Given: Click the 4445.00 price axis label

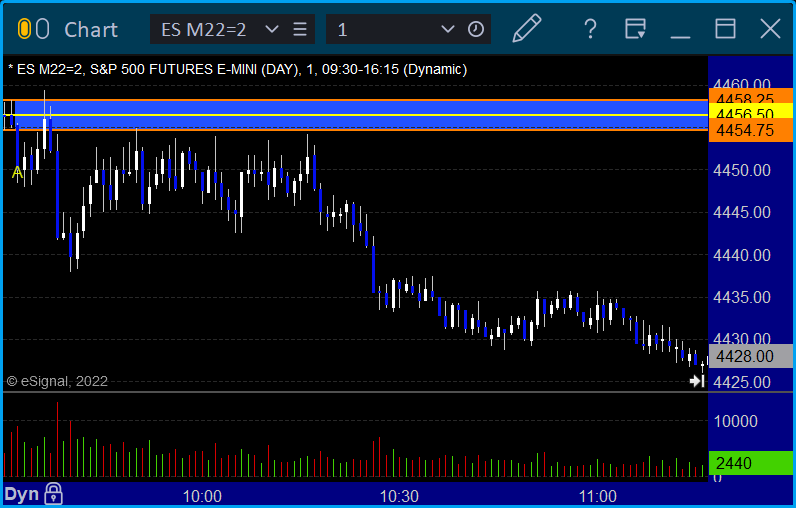Looking at the screenshot, I should click(x=742, y=212).
